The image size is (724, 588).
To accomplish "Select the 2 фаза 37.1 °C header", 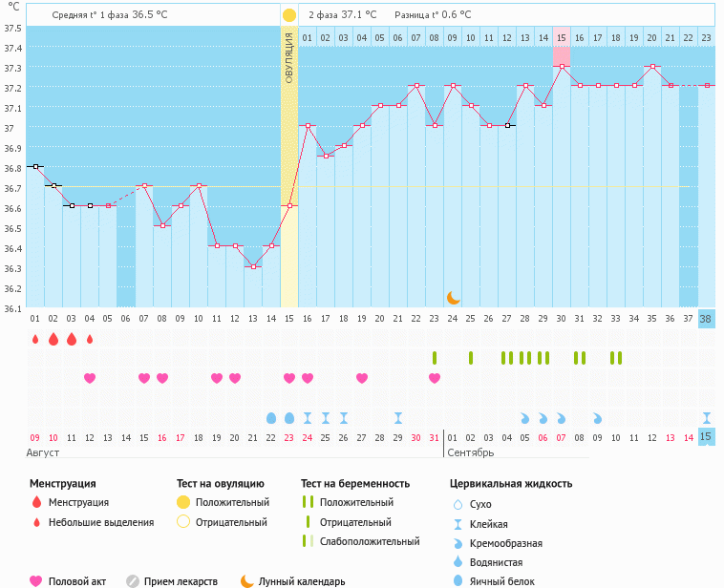I will click(x=342, y=15).
